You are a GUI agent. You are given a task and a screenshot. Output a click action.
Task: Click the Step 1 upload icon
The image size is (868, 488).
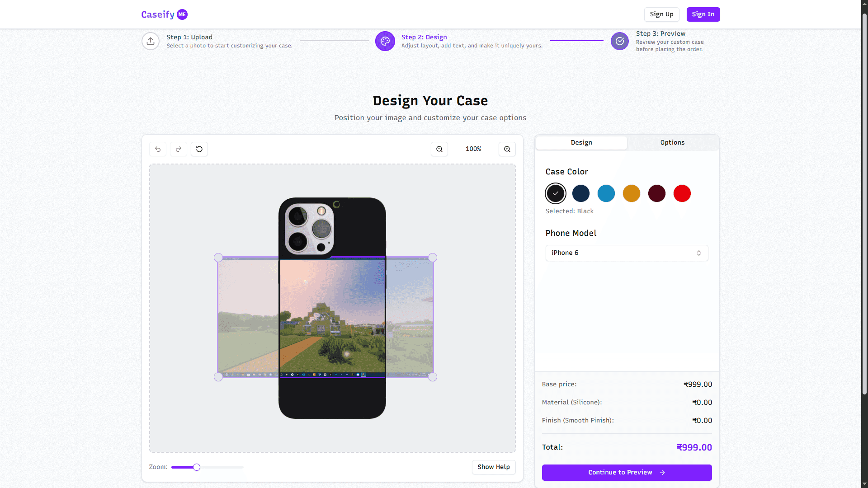(x=151, y=41)
